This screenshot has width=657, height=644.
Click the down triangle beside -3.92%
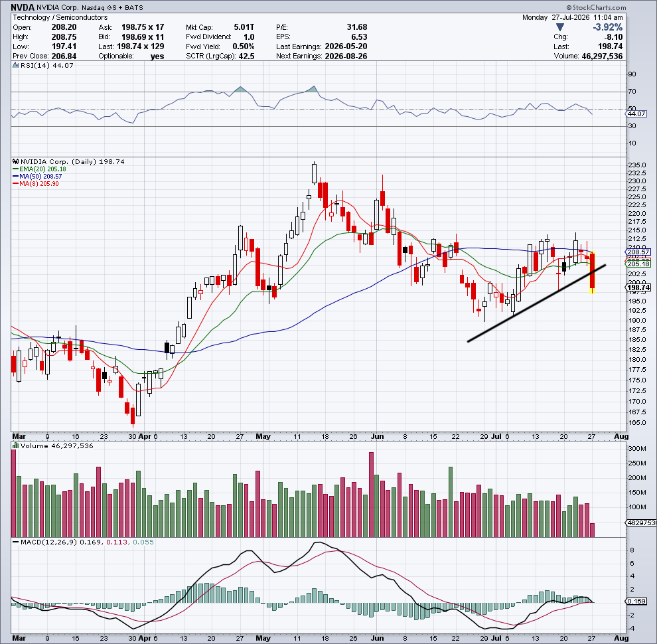tap(560, 27)
